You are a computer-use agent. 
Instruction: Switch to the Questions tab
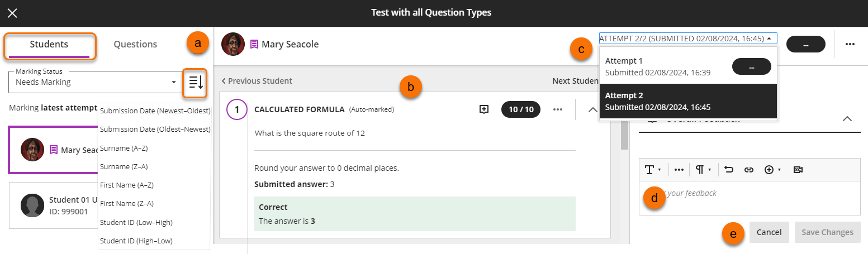point(135,44)
